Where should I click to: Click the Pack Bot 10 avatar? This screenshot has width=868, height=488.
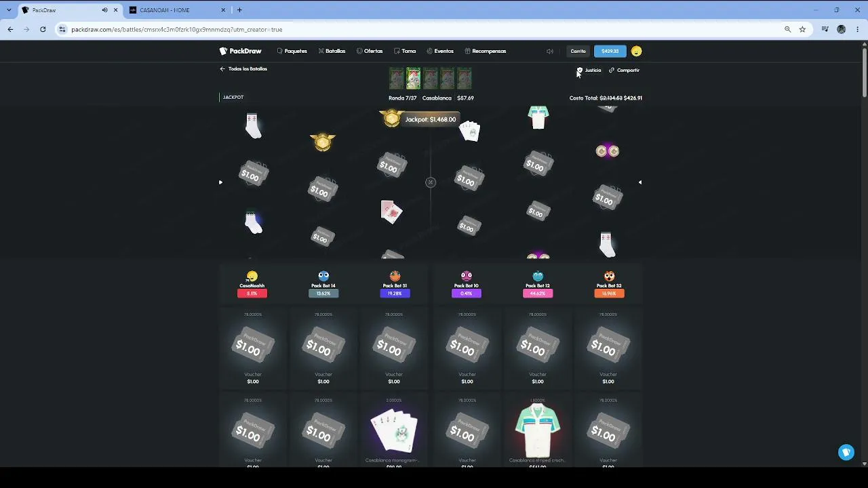[467, 276]
